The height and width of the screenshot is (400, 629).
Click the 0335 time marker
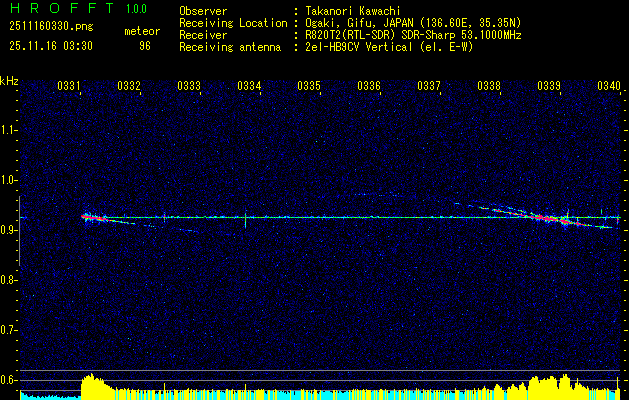tap(309, 85)
